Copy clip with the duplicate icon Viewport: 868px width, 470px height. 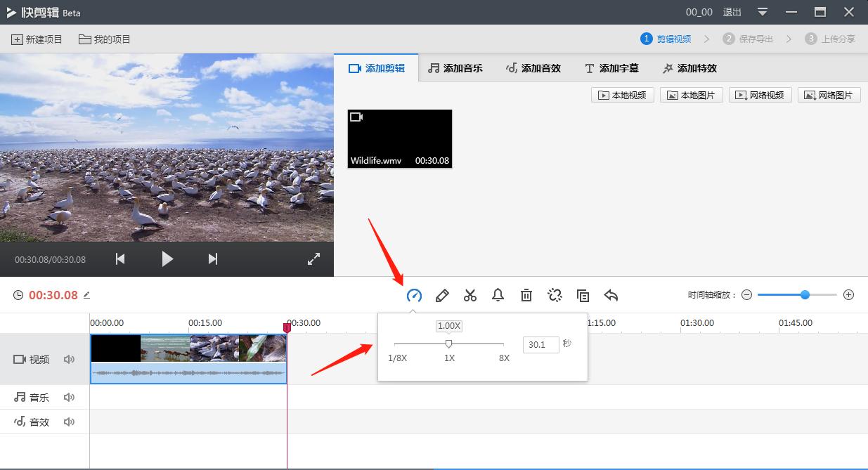(x=583, y=295)
